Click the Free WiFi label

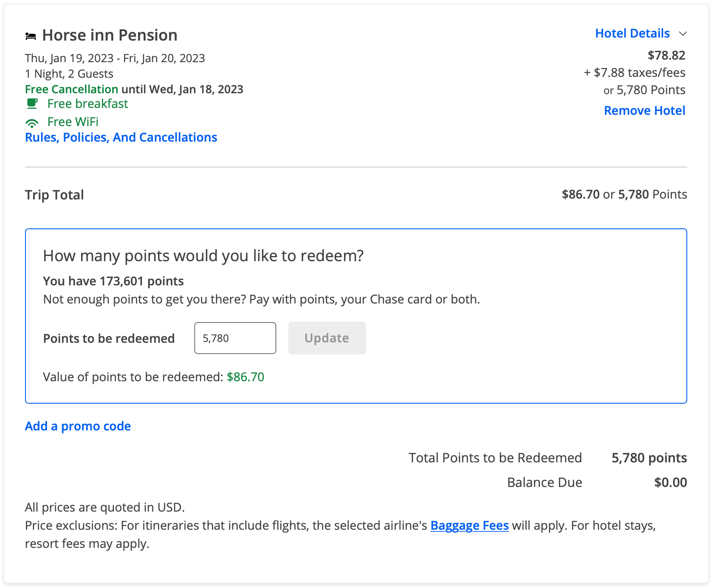(73, 122)
